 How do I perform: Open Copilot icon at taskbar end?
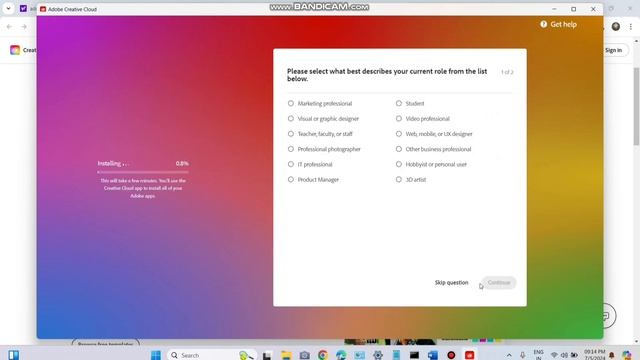point(627,355)
